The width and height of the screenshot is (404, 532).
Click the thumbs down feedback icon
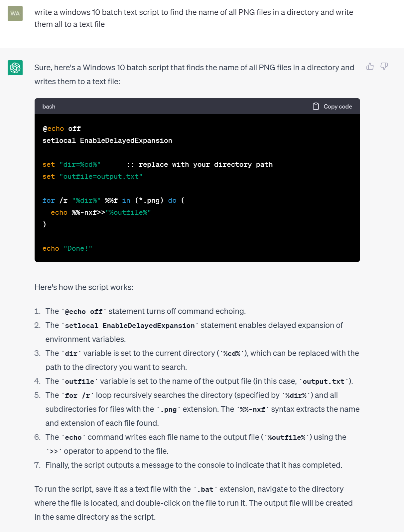(x=384, y=66)
